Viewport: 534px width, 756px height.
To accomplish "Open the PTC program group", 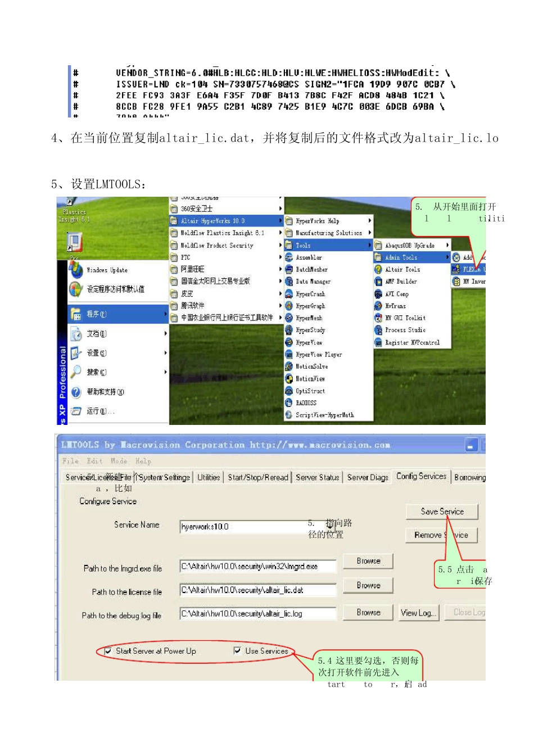I will [x=226, y=257].
